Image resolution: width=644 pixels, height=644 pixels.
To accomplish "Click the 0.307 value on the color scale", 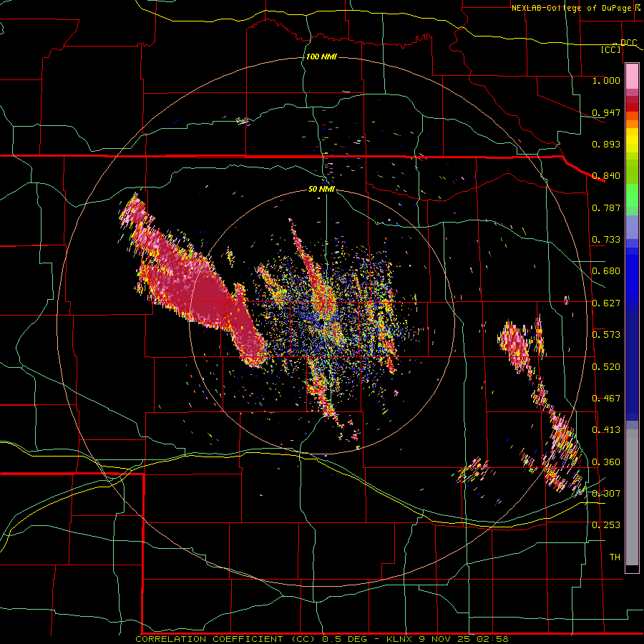I will 606,494.
